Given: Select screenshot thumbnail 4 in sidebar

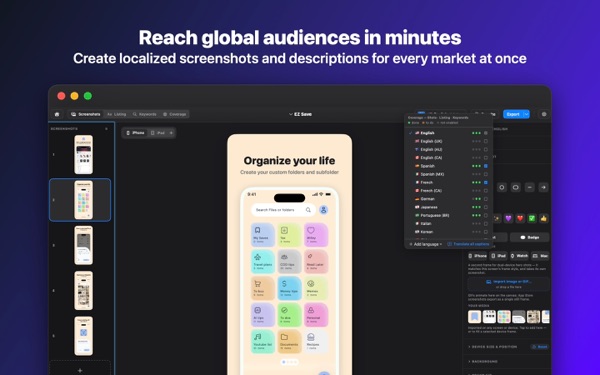Looking at the screenshot, I should tap(83, 290).
